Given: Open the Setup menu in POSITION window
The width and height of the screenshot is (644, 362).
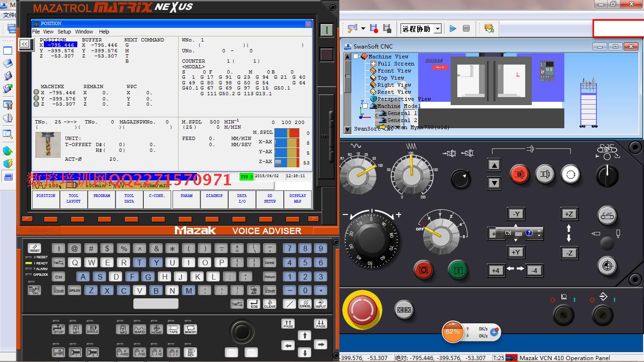Looking at the screenshot, I should click(x=64, y=32).
